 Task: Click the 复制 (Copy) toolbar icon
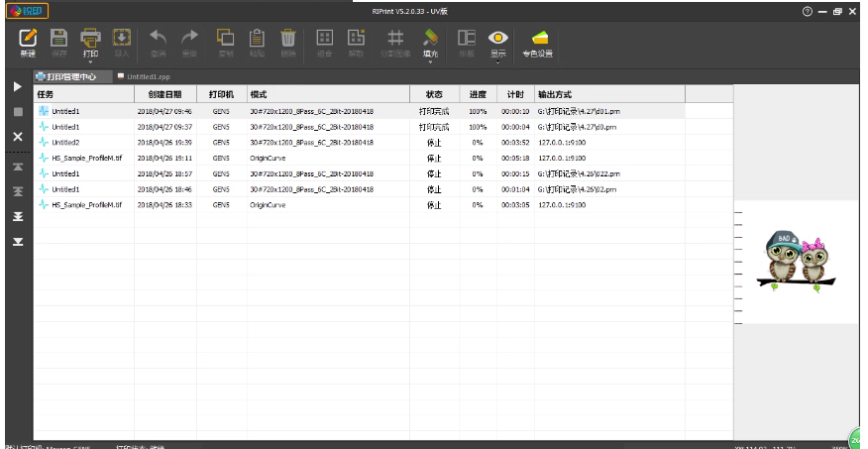(225, 38)
